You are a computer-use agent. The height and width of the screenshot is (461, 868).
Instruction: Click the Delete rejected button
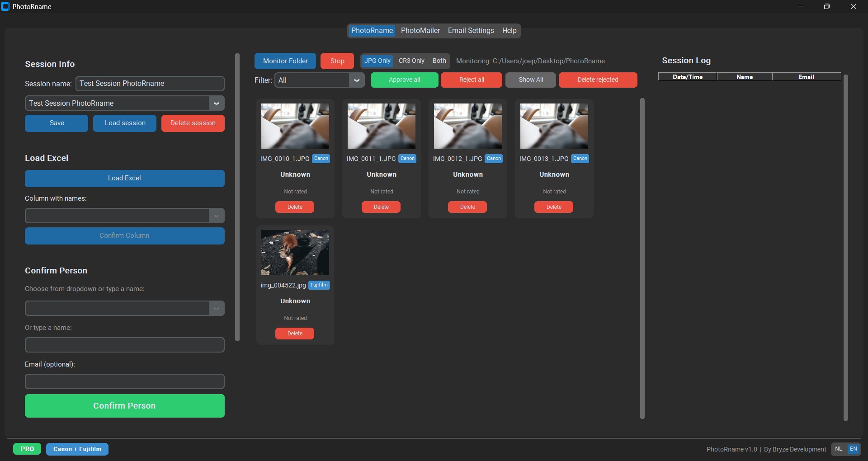pyautogui.click(x=598, y=80)
